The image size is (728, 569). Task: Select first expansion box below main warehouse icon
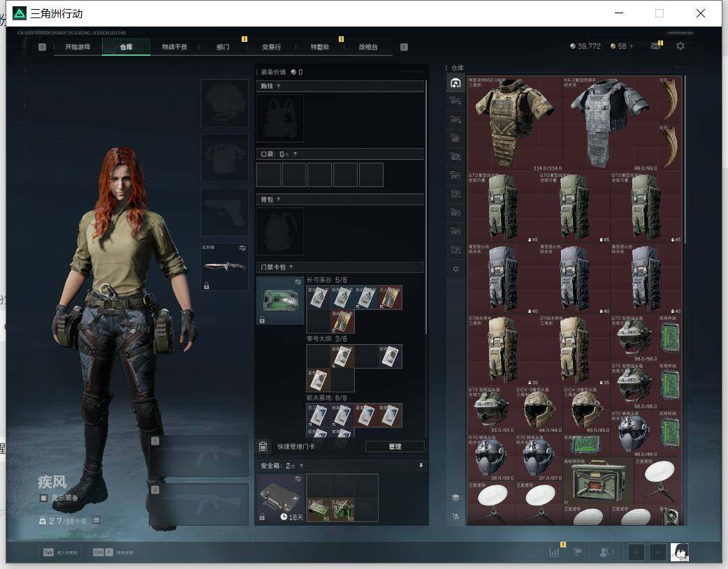456,101
